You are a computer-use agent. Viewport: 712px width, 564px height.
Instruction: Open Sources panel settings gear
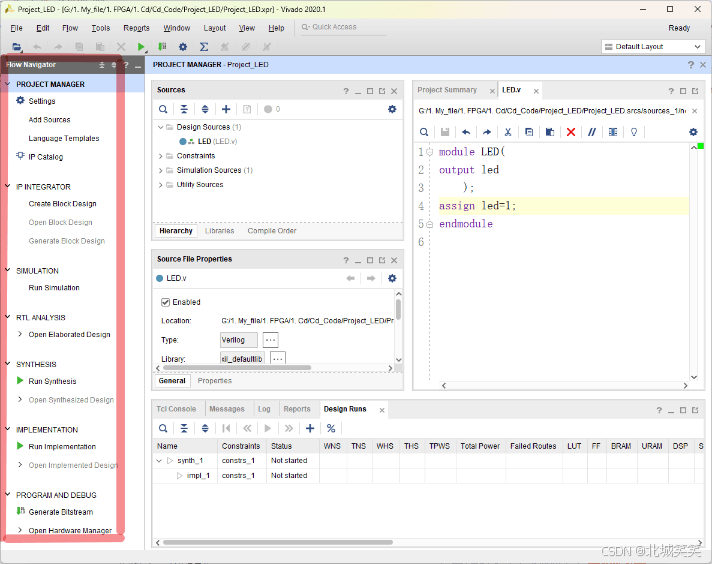tap(392, 109)
